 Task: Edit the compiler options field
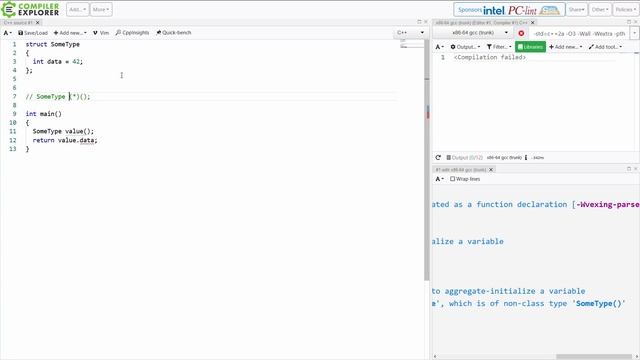tap(579, 33)
